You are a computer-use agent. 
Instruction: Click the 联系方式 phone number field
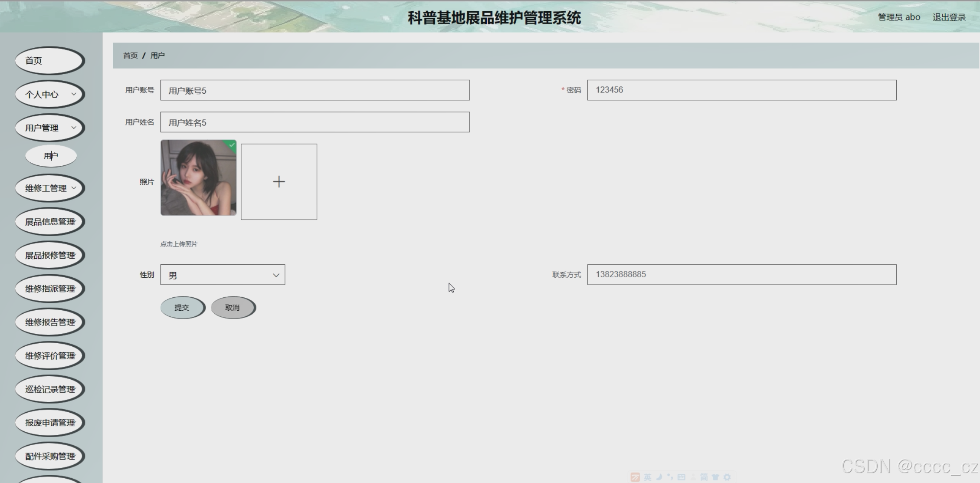coord(741,274)
